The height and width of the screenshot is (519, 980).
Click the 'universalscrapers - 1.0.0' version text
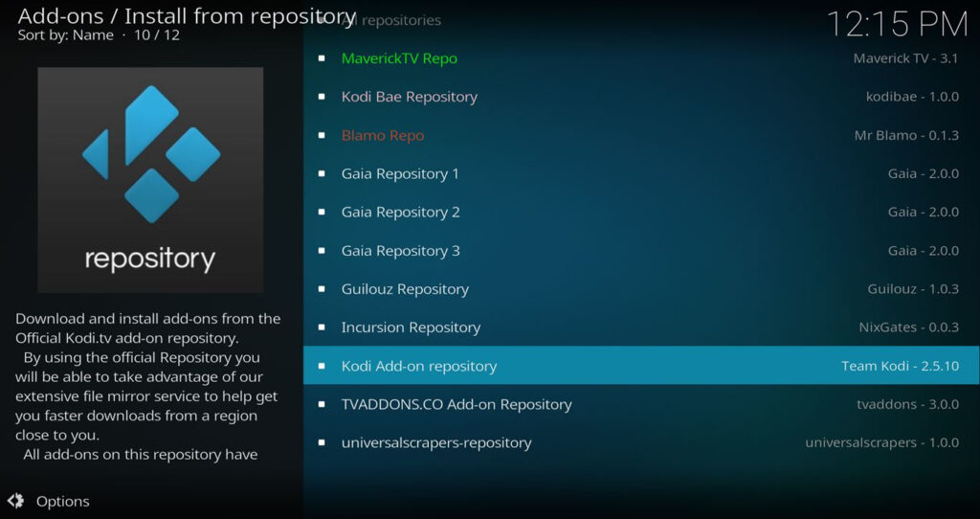pos(881,442)
